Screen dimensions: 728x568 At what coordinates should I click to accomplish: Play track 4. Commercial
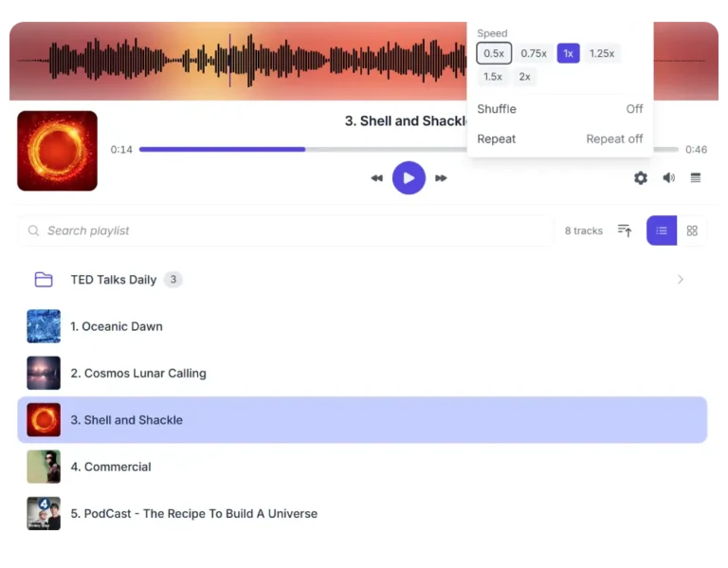point(362,467)
